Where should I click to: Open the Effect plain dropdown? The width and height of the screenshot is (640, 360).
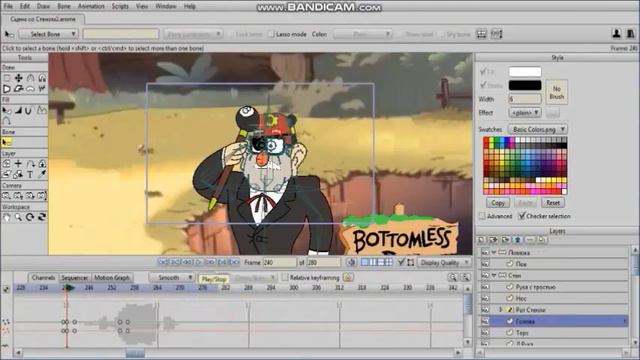(525, 113)
